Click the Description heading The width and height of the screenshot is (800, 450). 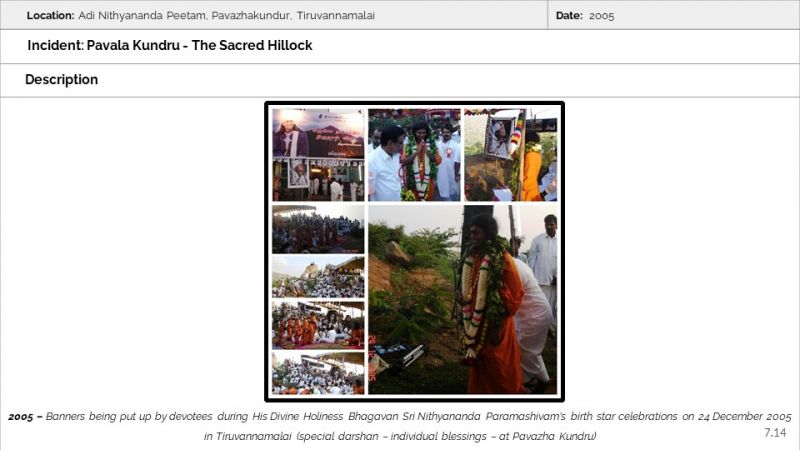[61, 80]
